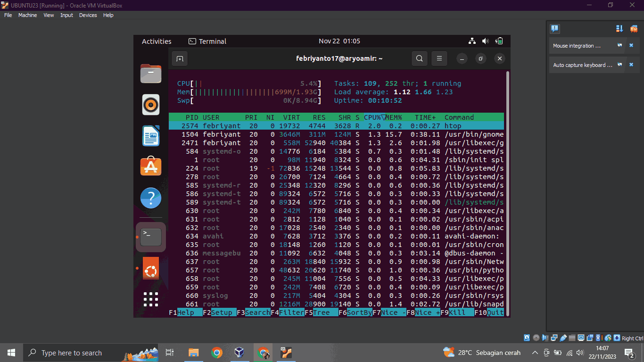Screen dimensions: 644x362
Task: Click hard disk indicator in VirtualBox status bar
Action: click(x=527, y=338)
